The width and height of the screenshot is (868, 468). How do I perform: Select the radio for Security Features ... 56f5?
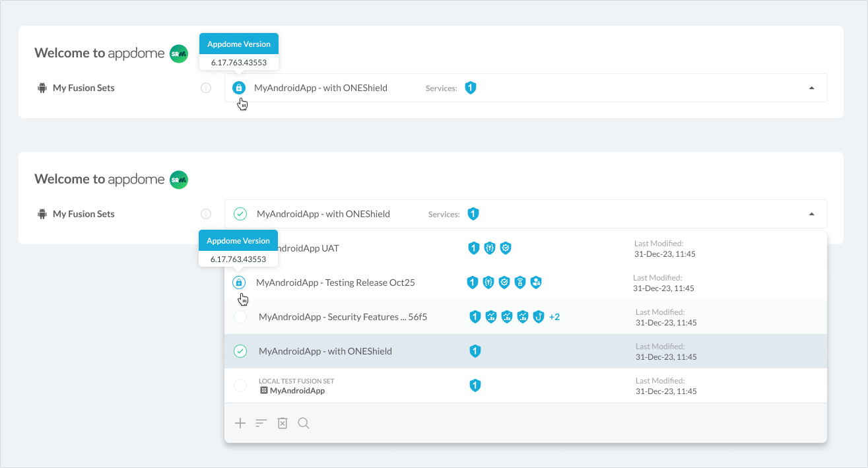click(240, 317)
